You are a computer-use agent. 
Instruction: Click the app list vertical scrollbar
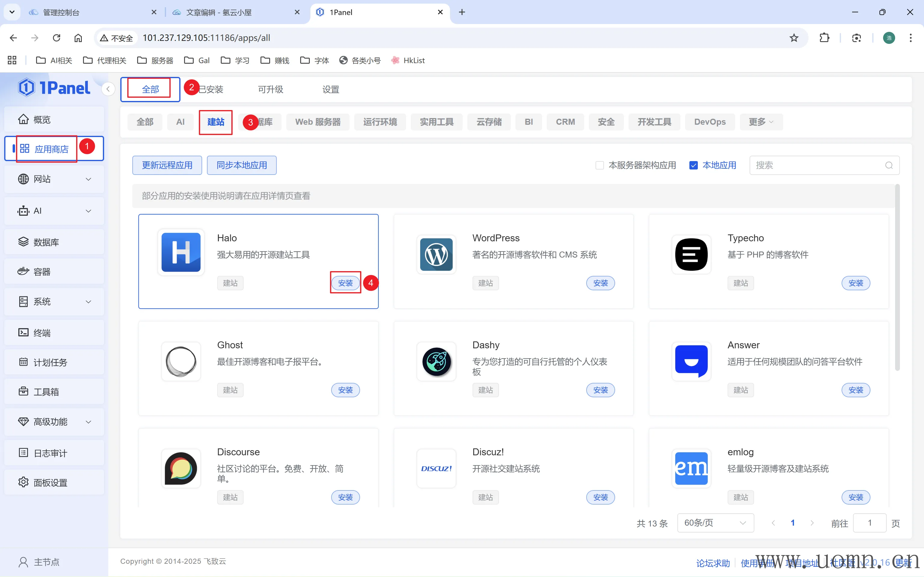pyautogui.click(x=897, y=277)
